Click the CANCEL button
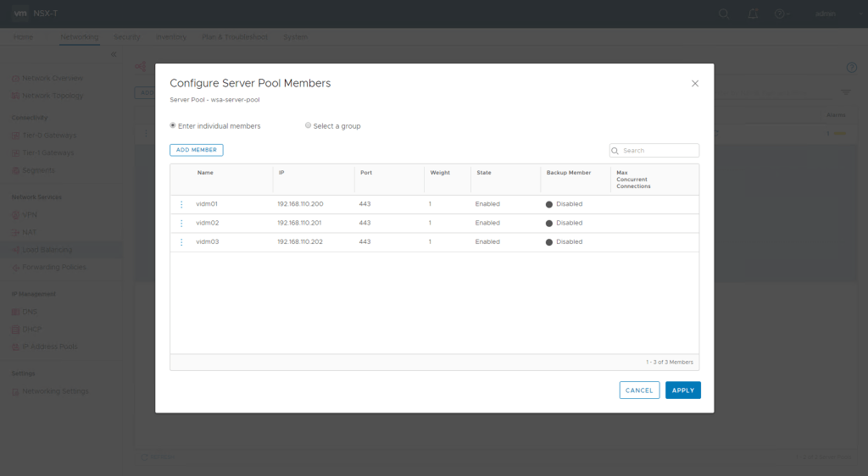The width and height of the screenshot is (868, 476). point(639,390)
